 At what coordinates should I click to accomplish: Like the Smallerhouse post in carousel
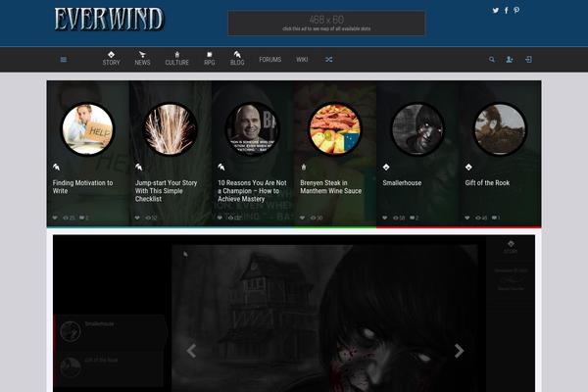(x=385, y=218)
